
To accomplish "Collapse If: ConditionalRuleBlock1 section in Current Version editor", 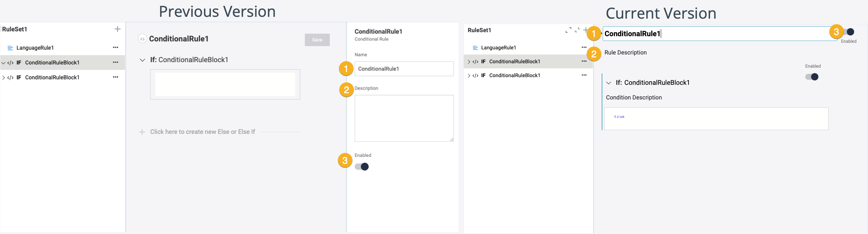I will pyautogui.click(x=608, y=83).
